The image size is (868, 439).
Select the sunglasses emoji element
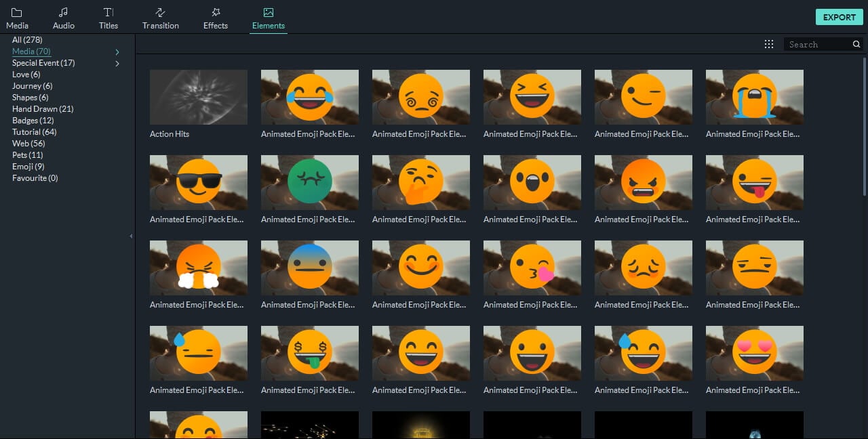pos(199,182)
